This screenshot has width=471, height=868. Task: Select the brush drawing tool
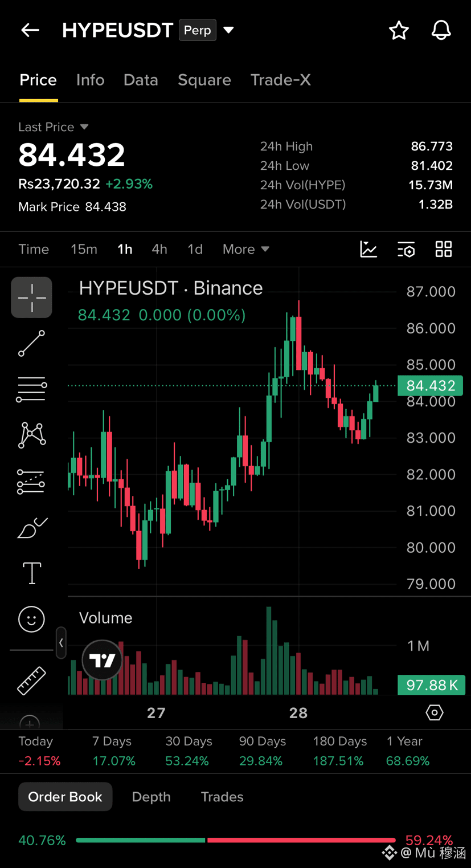coord(32,528)
